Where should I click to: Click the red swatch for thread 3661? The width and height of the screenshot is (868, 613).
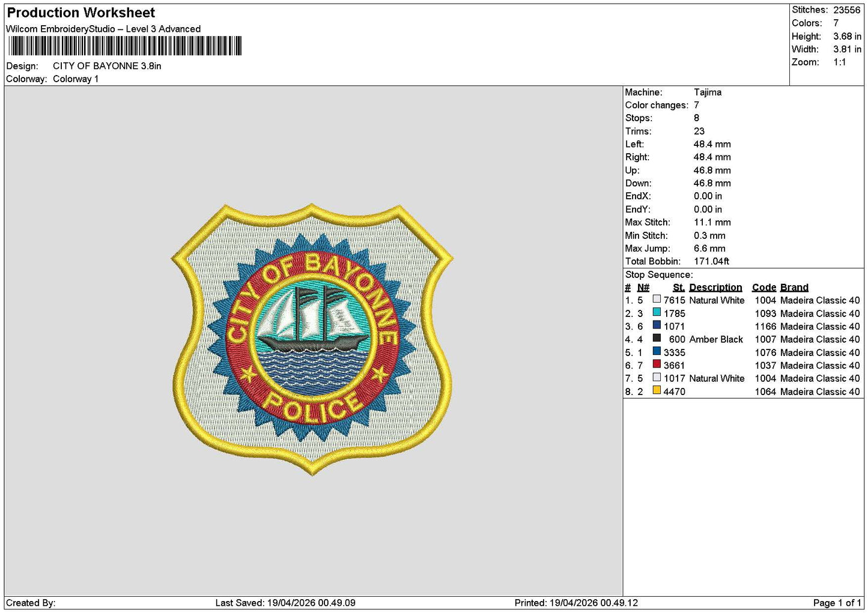click(x=657, y=365)
